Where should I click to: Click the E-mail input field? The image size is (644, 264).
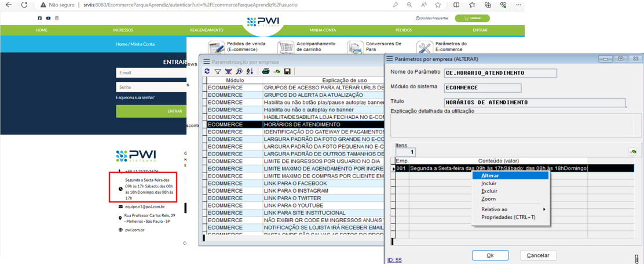(x=151, y=73)
